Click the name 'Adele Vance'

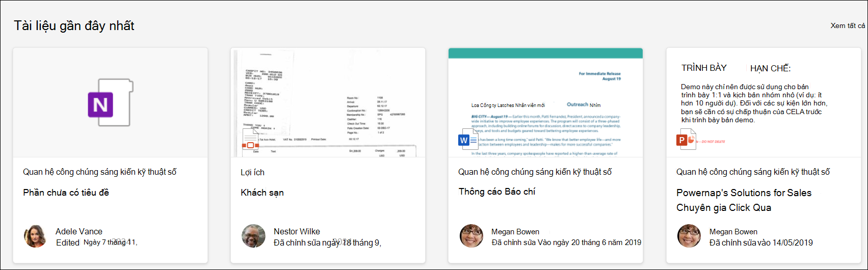coord(79,231)
